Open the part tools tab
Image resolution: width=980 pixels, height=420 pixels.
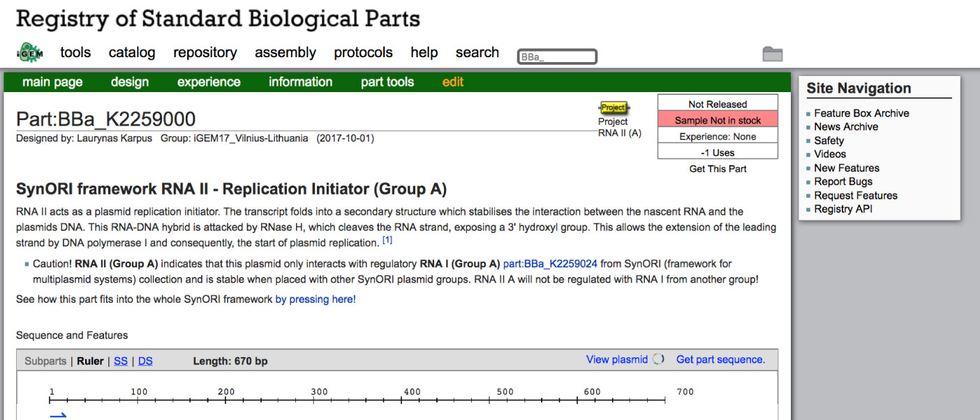click(x=387, y=82)
